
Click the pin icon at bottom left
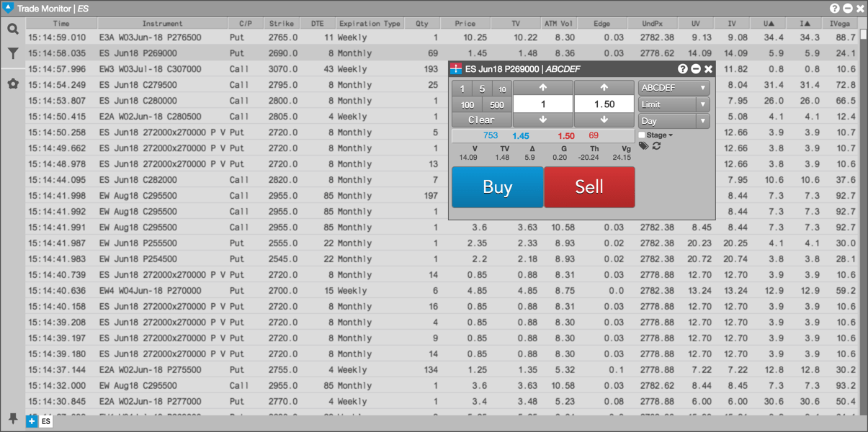click(13, 418)
